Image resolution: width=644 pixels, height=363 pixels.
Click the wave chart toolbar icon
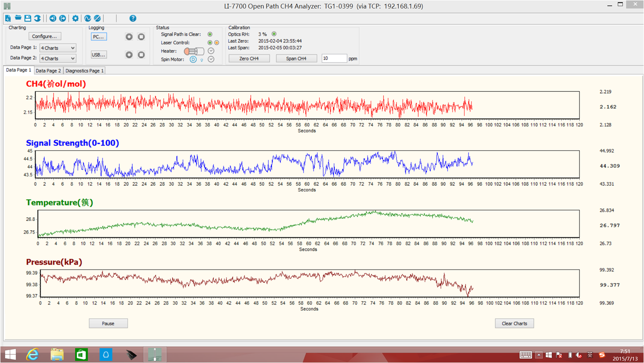tap(87, 18)
